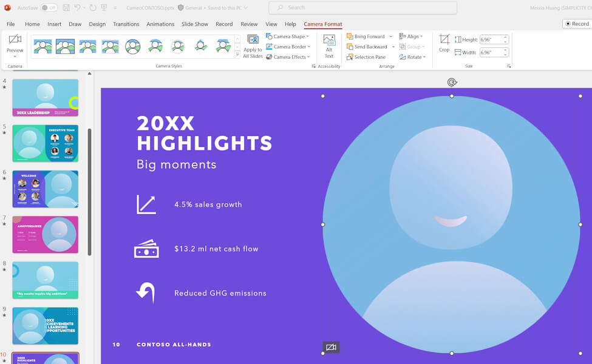
Task: Expand the Camera Border options
Action: pos(287,46)
